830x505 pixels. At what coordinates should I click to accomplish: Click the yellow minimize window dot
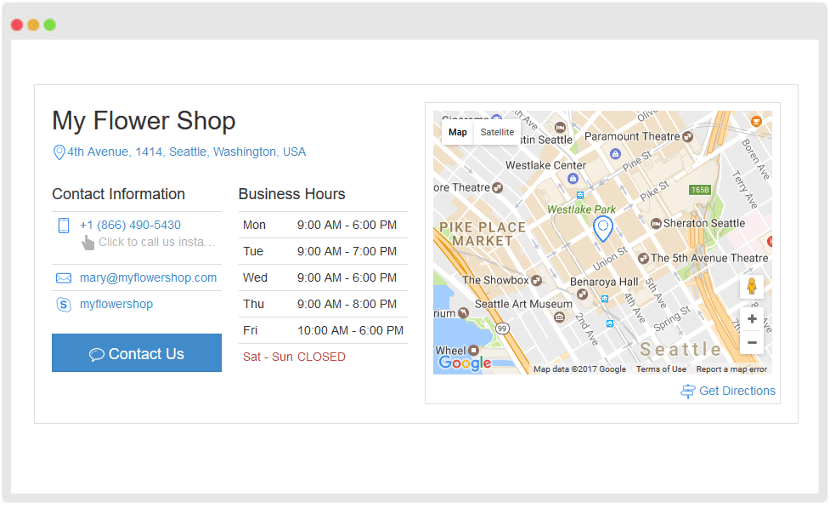(33, 25)
